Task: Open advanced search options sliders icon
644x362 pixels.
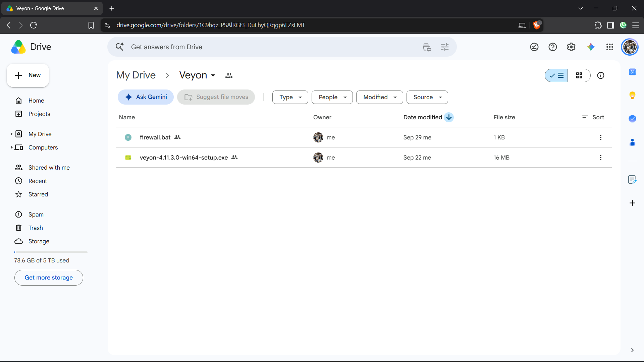Action: (445, 47)
